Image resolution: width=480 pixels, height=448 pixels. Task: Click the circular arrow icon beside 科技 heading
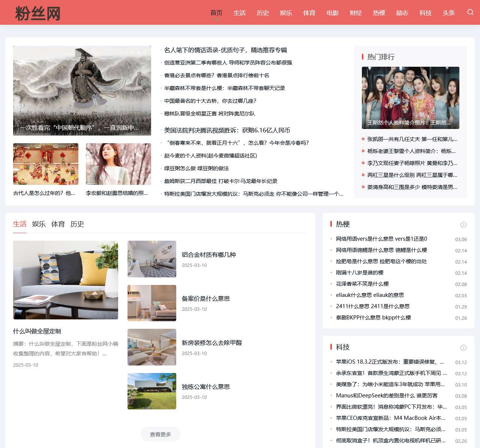coord(463,347)
